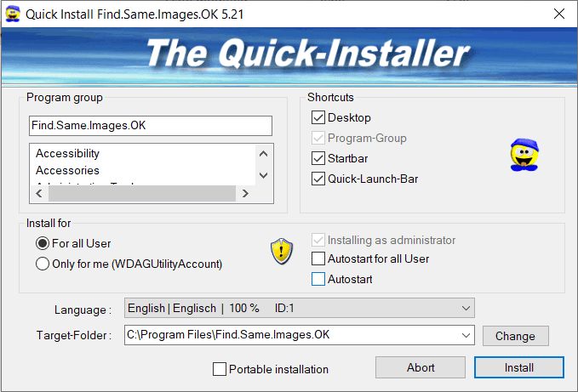Click the Change folder button
The height and width of the screenshot is (392, 578).
point(515,336)
